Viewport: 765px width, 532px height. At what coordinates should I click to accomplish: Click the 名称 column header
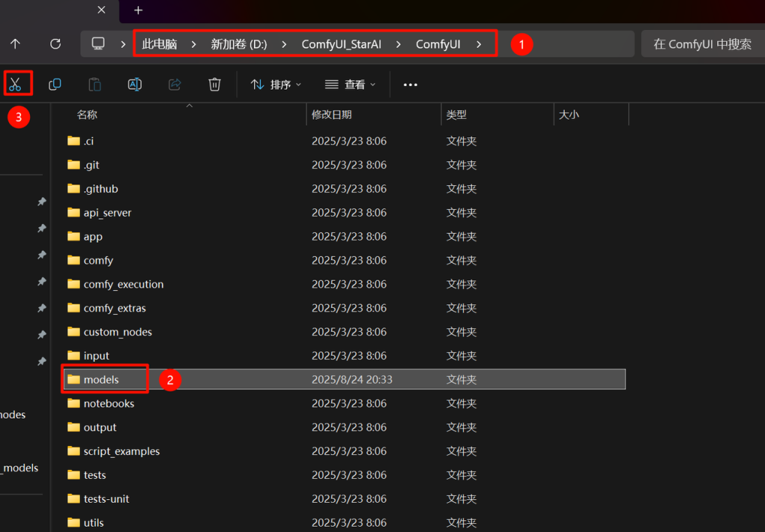[x=87, y=114]
